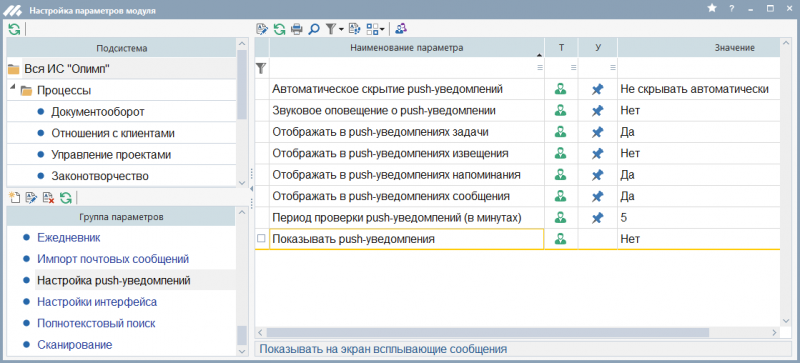Viewport: 800px width, 363px height.
Task: Click the Т column header
Action: pos(561,48)
